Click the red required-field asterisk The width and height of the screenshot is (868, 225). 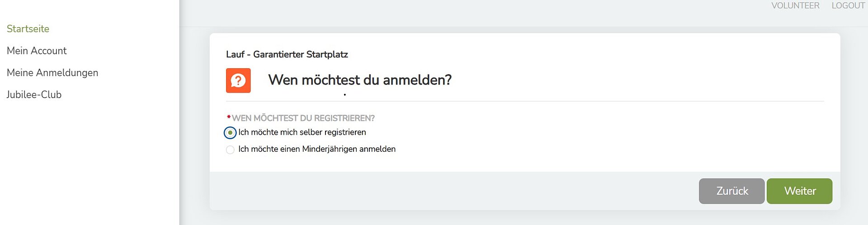(x=229, y=117)
